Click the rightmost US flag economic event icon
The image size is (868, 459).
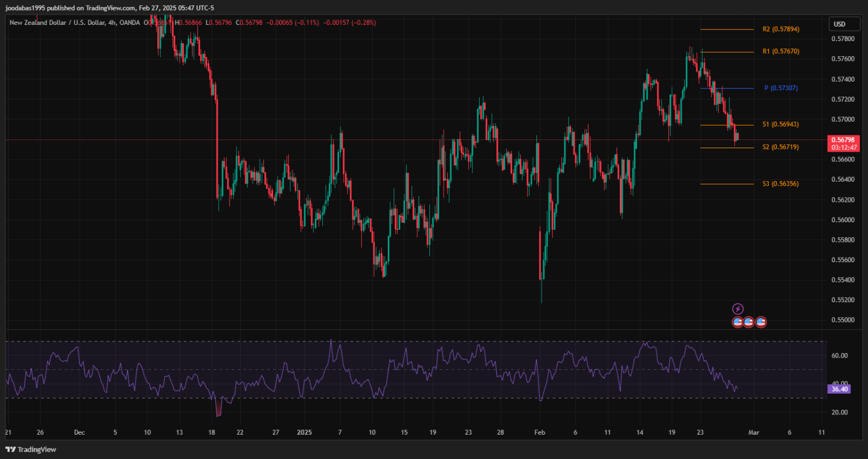[761, 322]
